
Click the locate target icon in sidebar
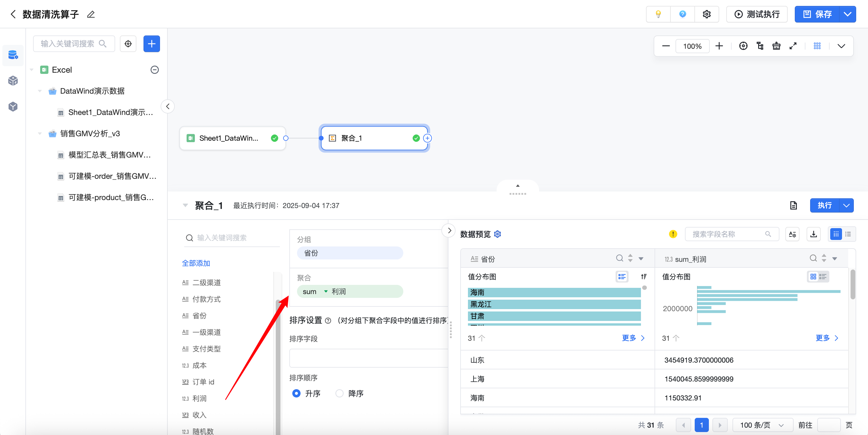(128, 44)
